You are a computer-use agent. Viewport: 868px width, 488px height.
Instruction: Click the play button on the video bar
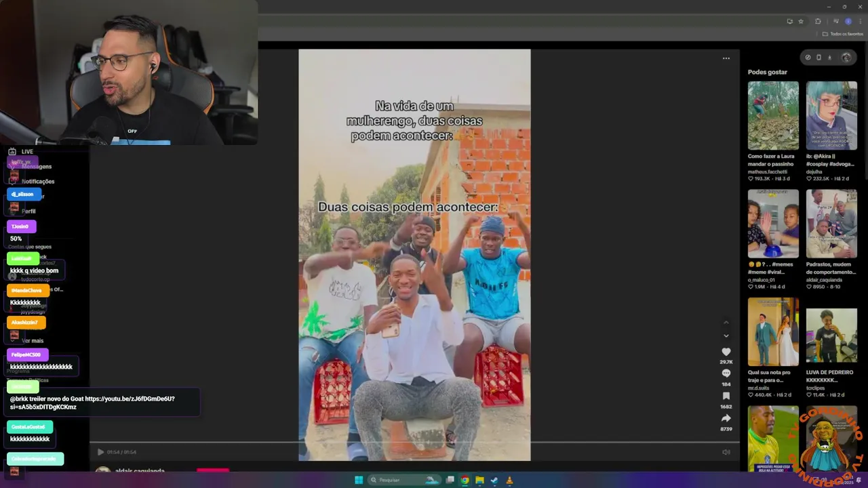100,452
